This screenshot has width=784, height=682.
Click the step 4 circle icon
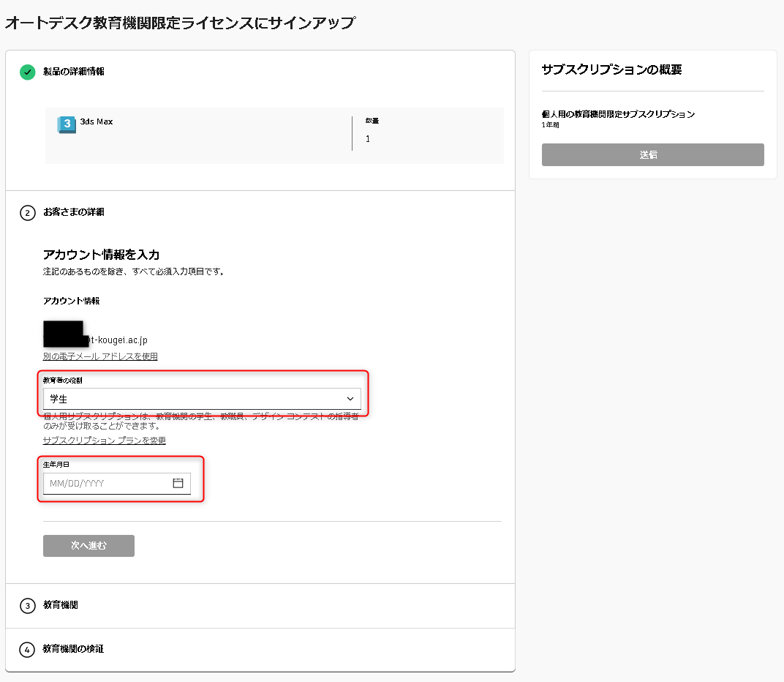pyautogui.click(x=27, y=650)
